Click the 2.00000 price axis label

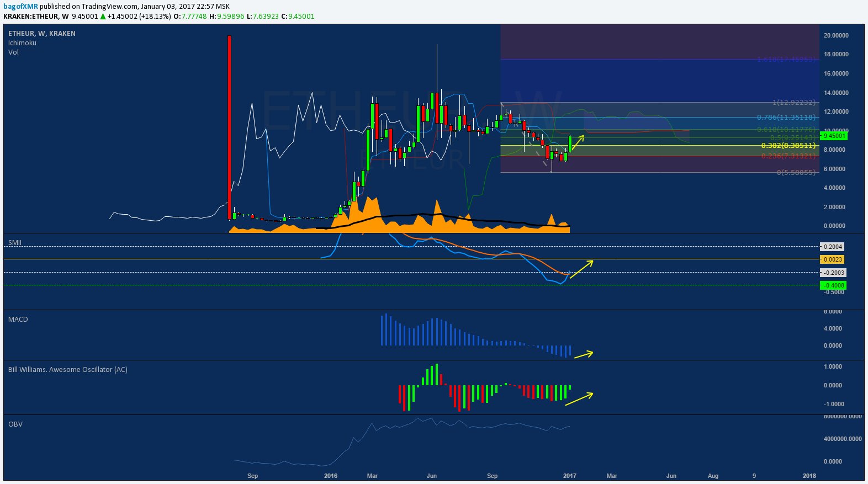834,208
